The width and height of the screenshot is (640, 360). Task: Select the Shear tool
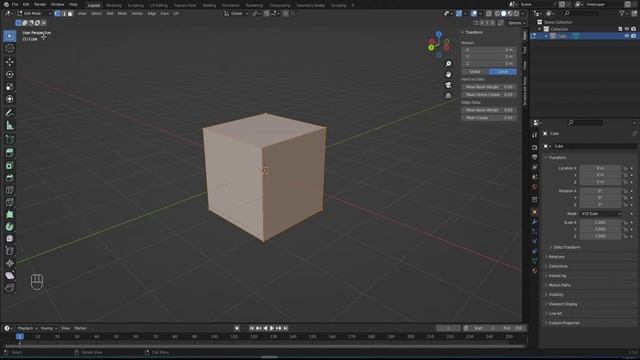(x=9, y=276)
